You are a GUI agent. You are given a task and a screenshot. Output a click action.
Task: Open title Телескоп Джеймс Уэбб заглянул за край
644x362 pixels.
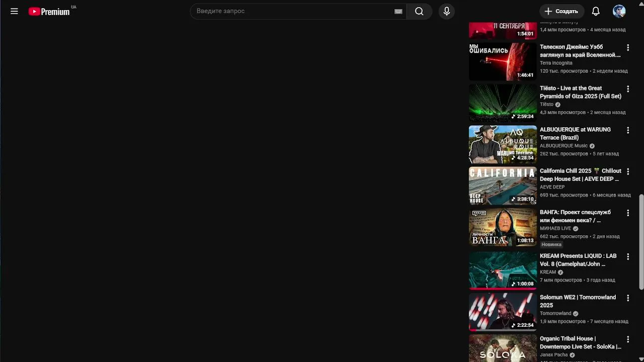point(580,51)
